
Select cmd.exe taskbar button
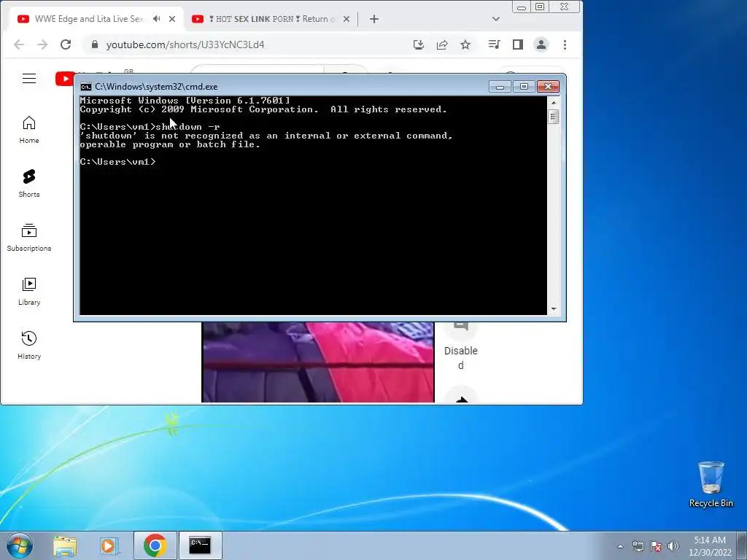(x=200, y=545)
